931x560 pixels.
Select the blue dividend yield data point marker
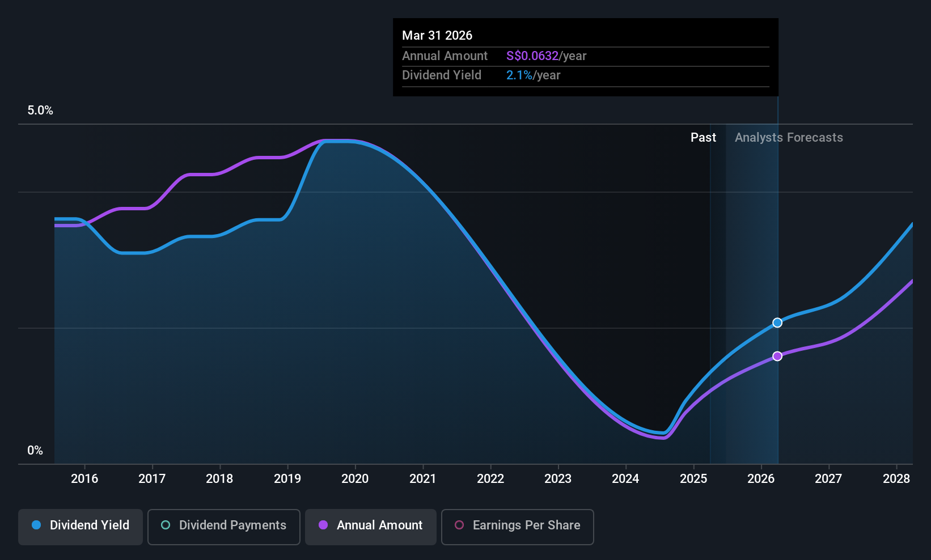(777, 323)
